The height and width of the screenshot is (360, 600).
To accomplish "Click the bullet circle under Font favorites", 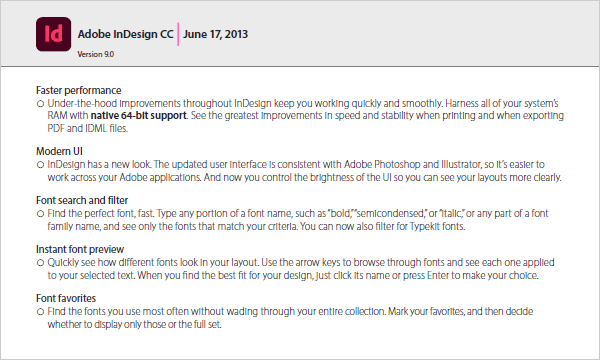I will tap(41, 312).
